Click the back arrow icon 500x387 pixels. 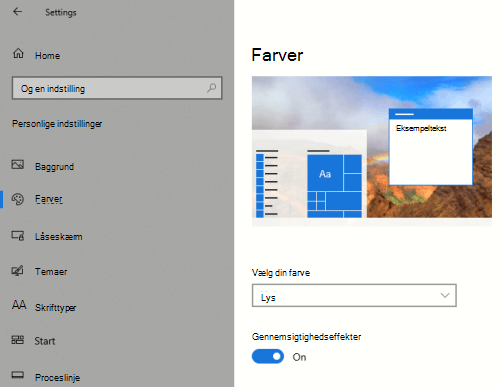pyautogui.click(x=17, y=12)
